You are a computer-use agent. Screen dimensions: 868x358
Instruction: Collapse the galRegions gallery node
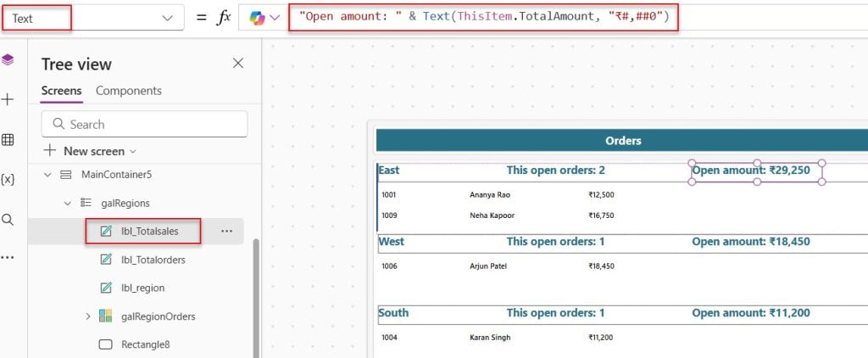coord(68,204)
